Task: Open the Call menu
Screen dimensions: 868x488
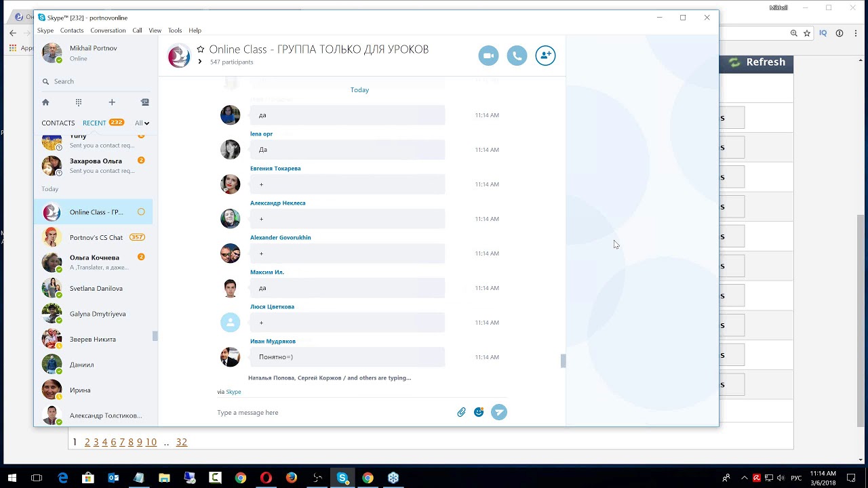Action: pos(137,30)
